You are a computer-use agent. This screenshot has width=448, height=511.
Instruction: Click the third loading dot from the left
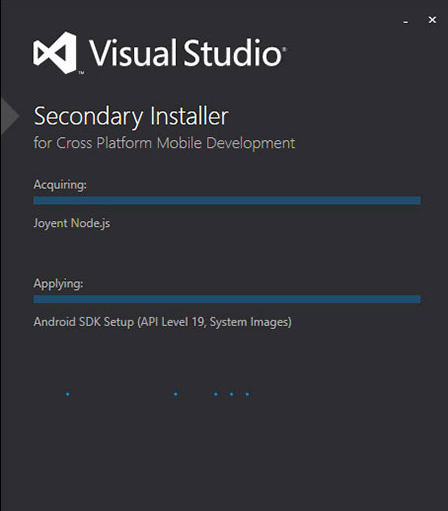pyautogui.click(x=216, y=394)
